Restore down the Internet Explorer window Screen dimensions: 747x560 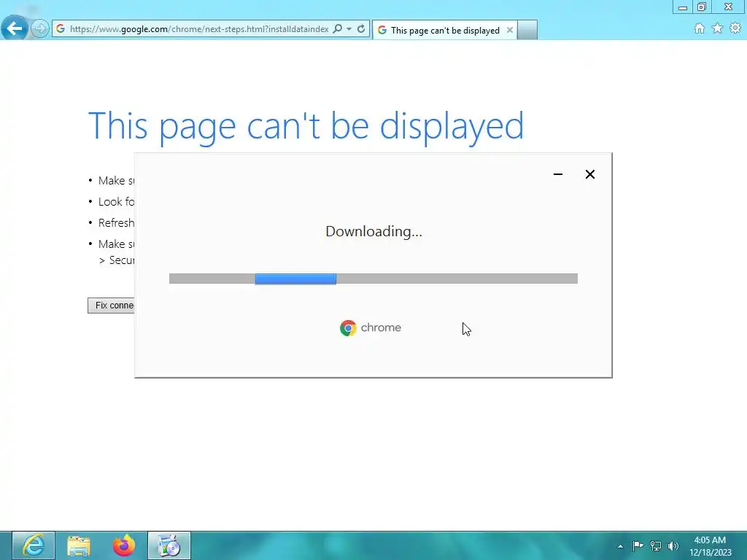701,7
